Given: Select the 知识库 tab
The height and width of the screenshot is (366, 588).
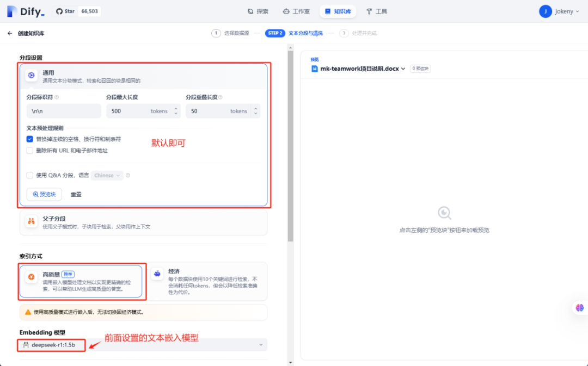Looking at the screenshot, I should [x=338, y=11].
